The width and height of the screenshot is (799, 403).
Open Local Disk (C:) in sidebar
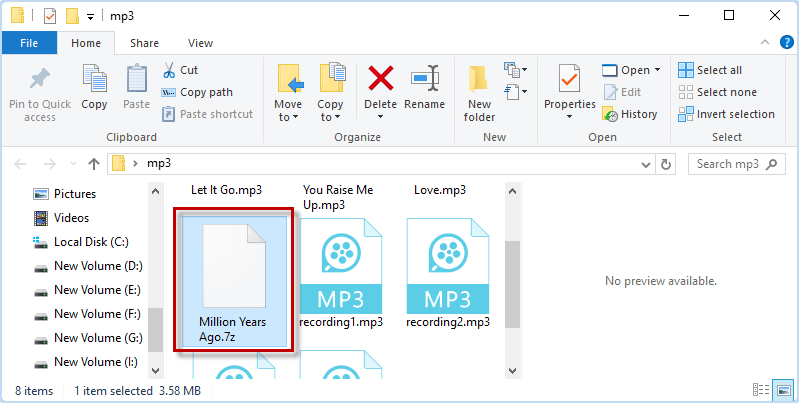81,242
